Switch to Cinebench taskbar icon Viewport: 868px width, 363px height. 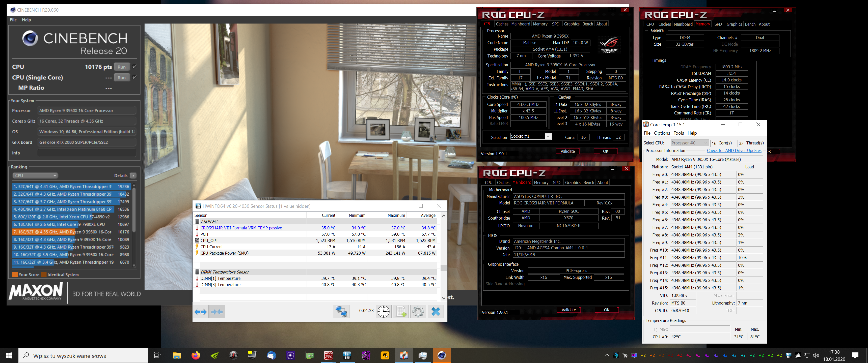pos(442,355)
